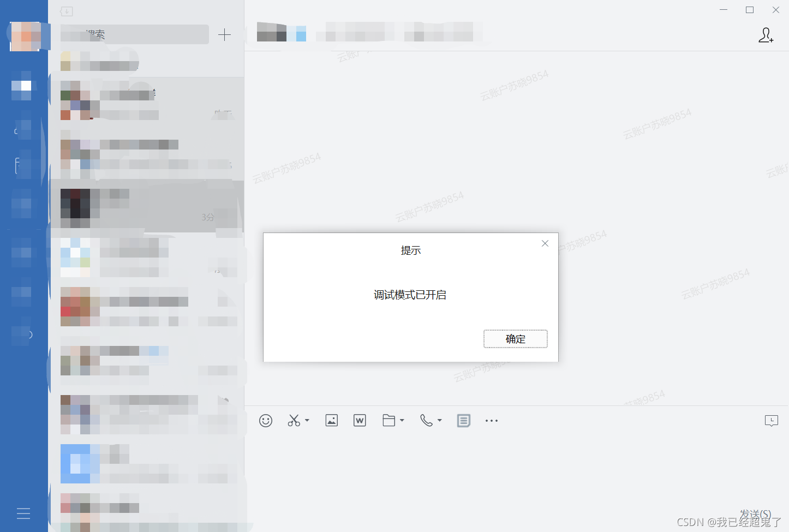Screen dimensions: 789x532
Task: Click the image send icon
Action: click(x=332, y=421)
